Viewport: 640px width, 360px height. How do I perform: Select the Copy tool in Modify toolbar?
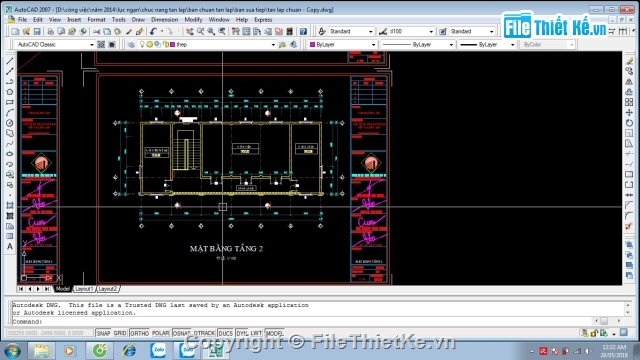[x=629, y=71]
